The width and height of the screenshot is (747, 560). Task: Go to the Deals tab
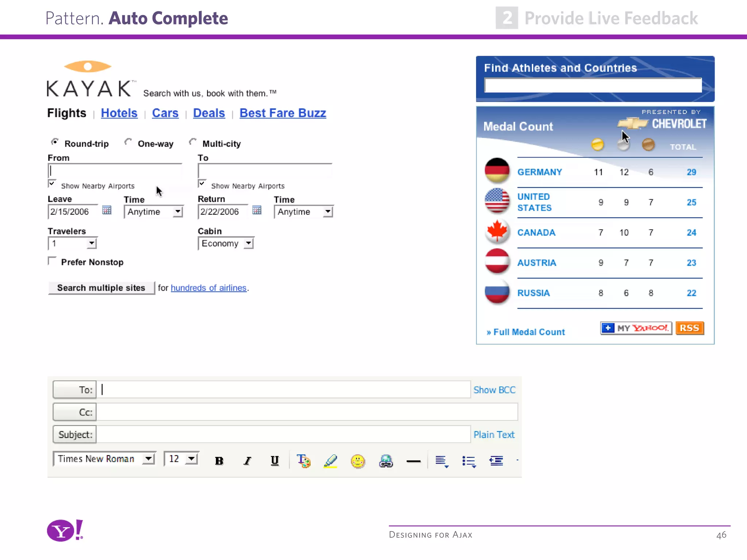click(209, 113)
